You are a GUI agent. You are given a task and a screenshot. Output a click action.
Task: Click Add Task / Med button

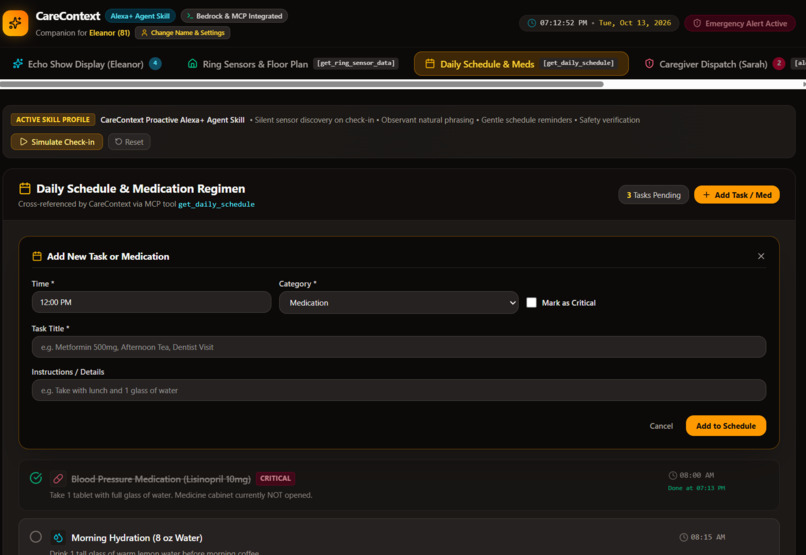coord(737,195)
